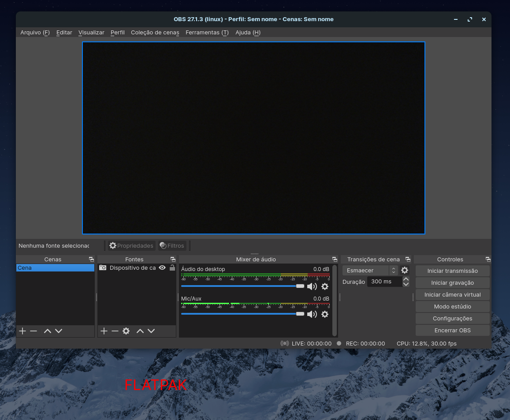
Task: Open the Coleção de cenas menu
Action: pos(155,33)
